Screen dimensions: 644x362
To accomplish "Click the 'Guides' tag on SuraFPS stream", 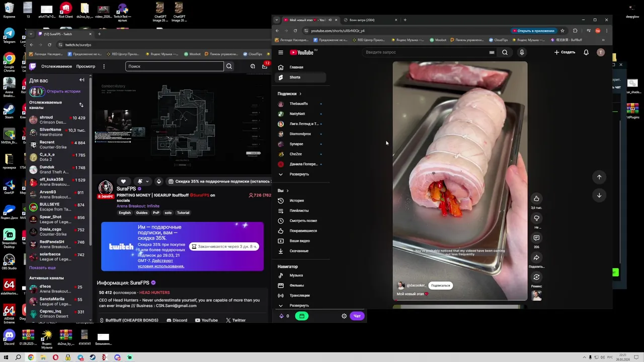I will point(142,213).
